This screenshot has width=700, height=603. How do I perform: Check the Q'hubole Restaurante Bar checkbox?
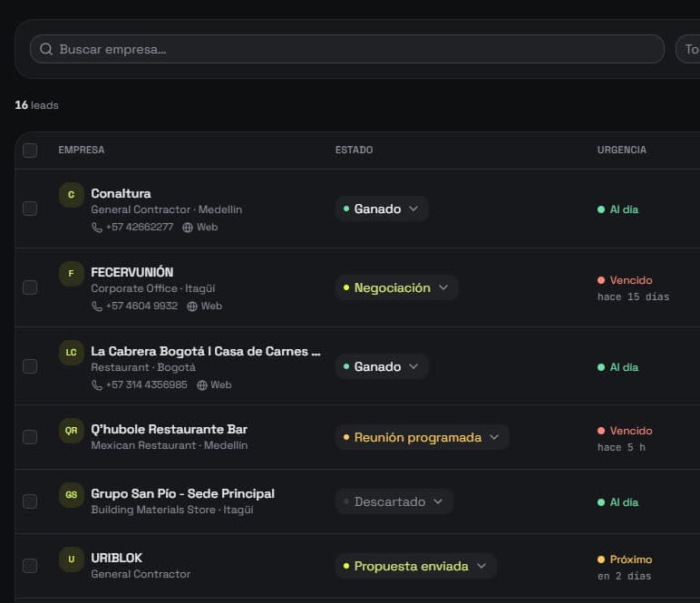pos(30,437)
